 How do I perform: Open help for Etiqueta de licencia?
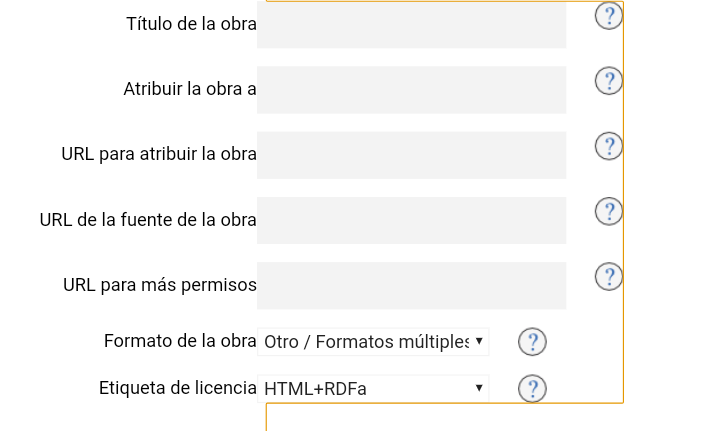(x=532, y=388)
